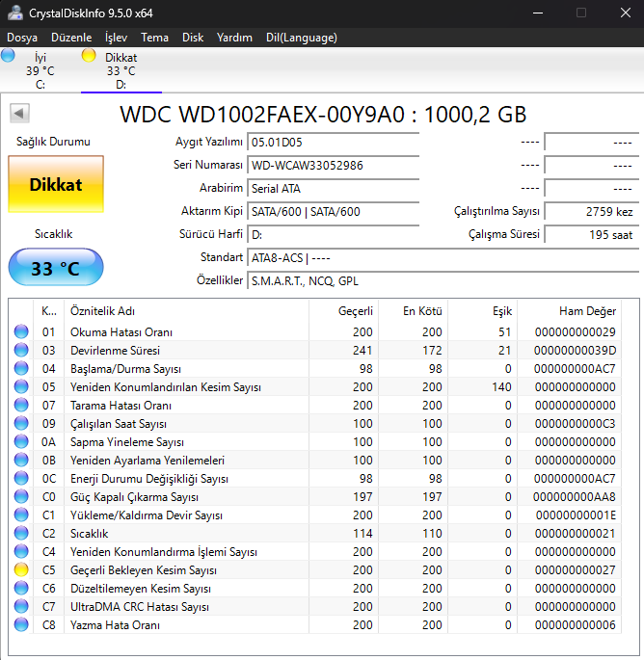Open the Dosya menu
This screenshot has width=644, height=660.
pyautogui.click(x=22, y=38)
